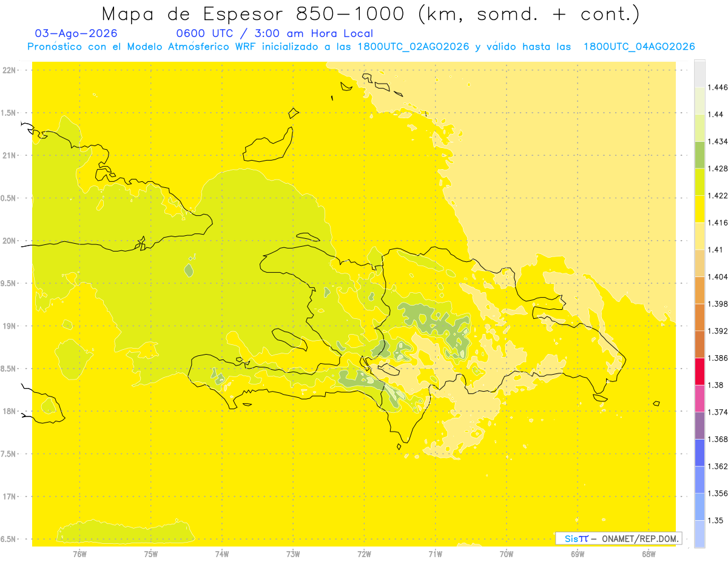The height and width of the screenshot is (562, 728).
Task: Click the legend value 1.446
Action: click(718, 87)
